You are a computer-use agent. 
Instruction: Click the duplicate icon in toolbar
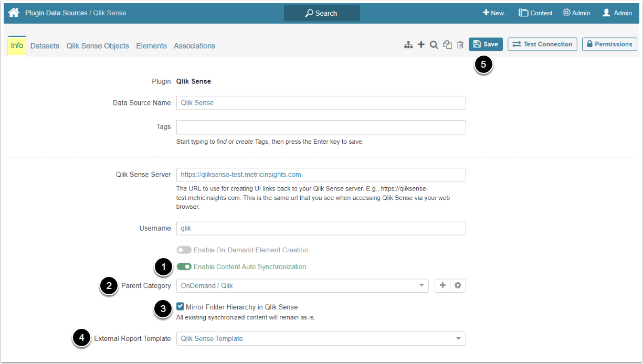click(x=447, y=45)
